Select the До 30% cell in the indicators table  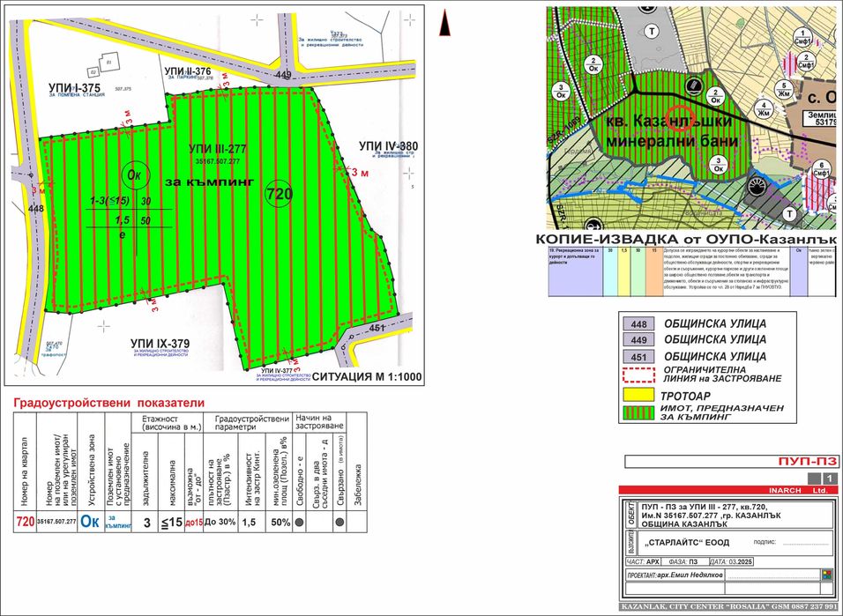[220, 522]
